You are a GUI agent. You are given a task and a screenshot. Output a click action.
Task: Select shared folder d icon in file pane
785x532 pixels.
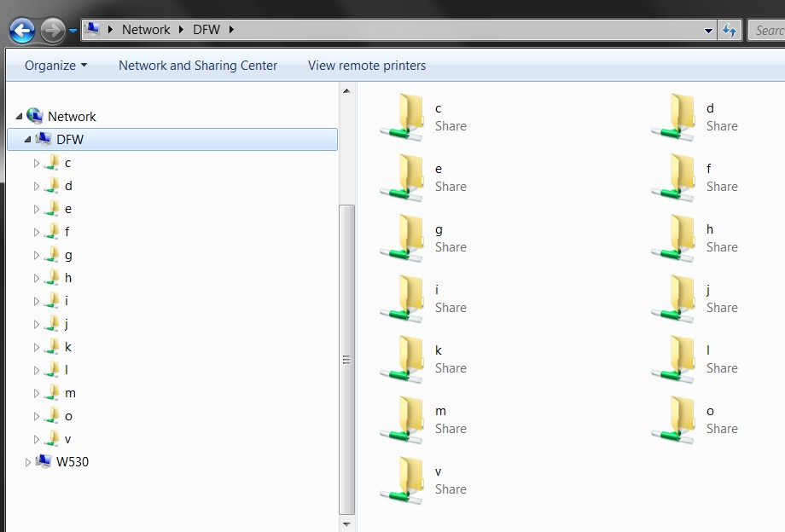(673, 117)
